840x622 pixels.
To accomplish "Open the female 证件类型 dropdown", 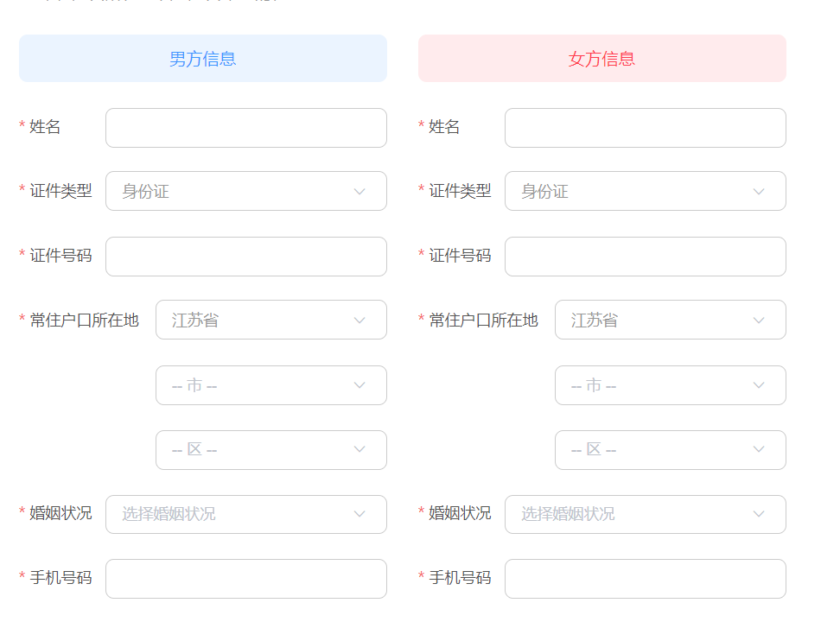I will 646,191.
